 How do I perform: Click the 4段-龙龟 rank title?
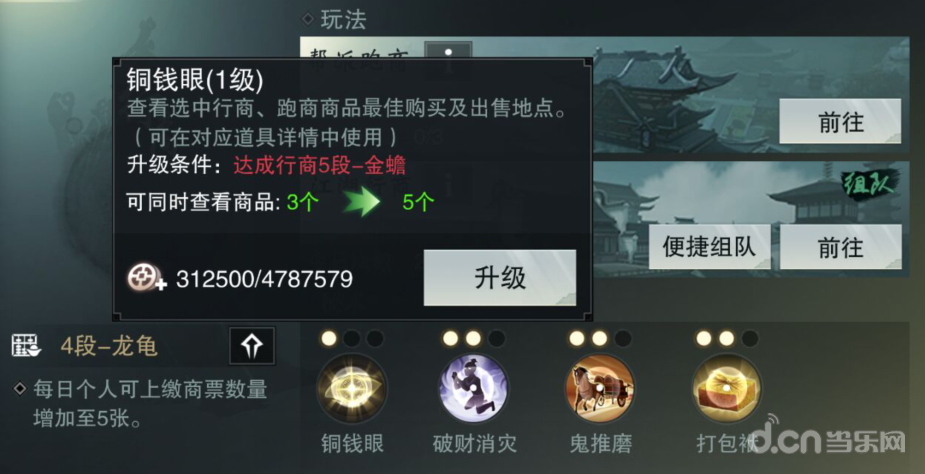point(109,346)
